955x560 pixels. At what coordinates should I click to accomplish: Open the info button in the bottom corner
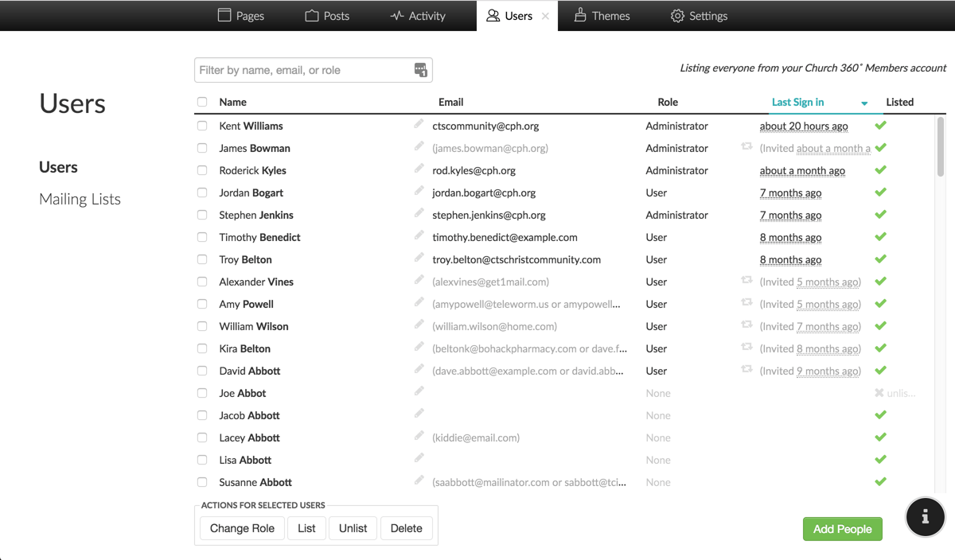(925, 517)
